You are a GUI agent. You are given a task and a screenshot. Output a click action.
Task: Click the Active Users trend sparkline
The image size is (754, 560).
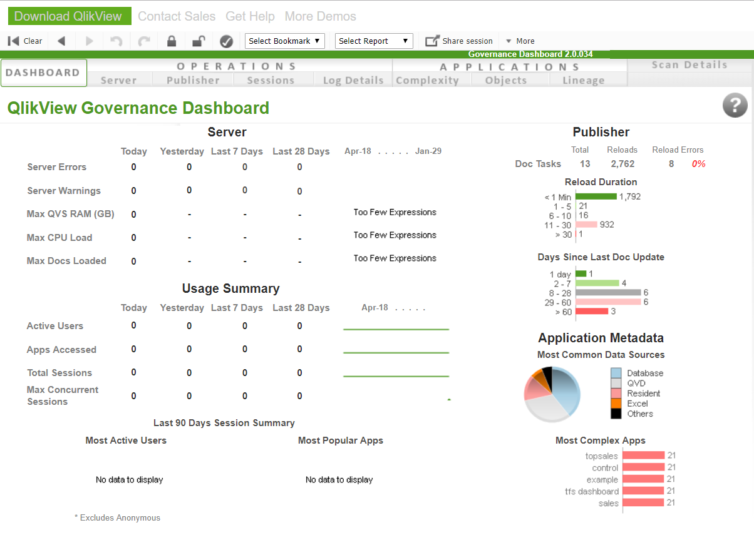pos(396,328)
